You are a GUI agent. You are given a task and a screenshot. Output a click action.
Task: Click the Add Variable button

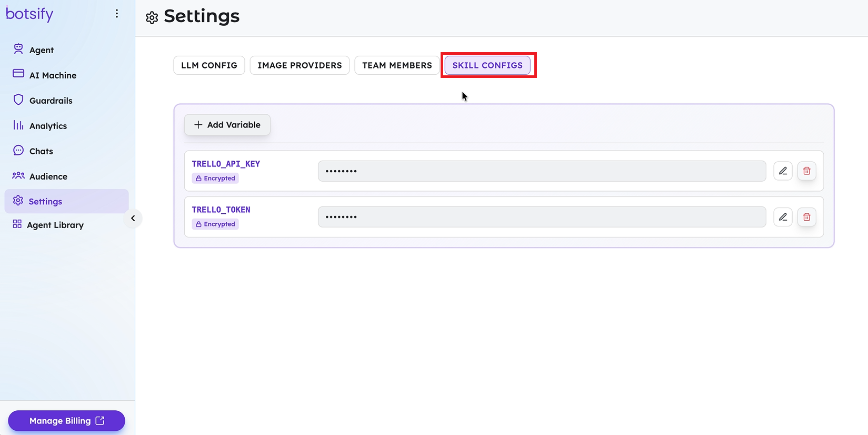point(227,125)
